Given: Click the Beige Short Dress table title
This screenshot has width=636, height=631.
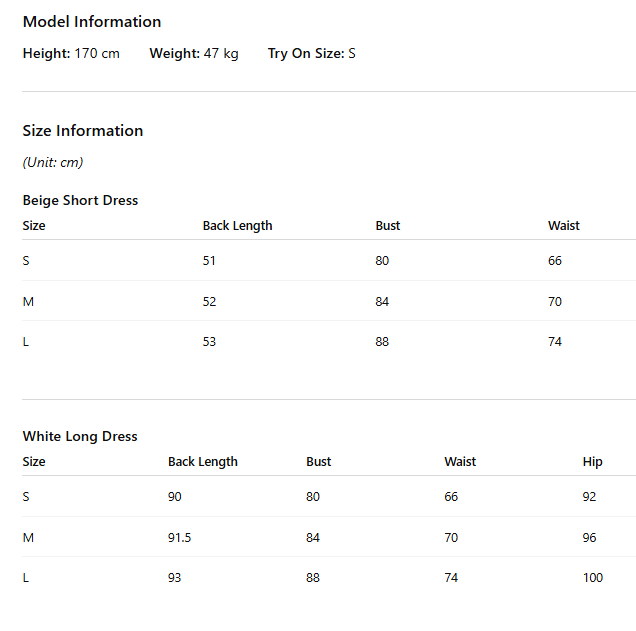Looking at the screenshot, I should [80, 200].
